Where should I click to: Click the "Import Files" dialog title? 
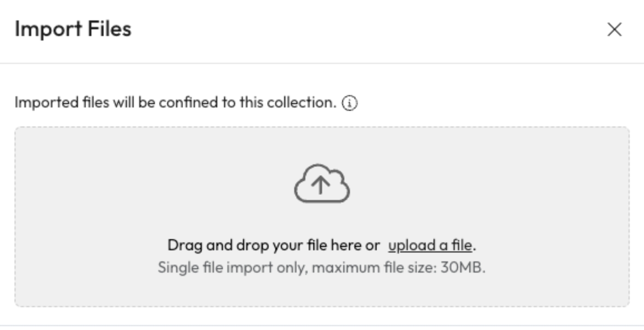point(73,29)
